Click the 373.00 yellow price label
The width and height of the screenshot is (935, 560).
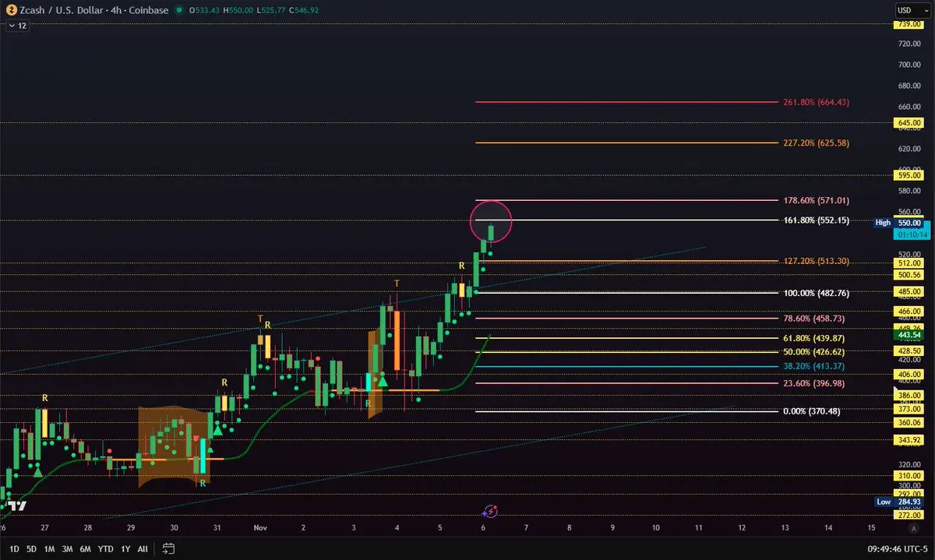(x=908, y=409)
